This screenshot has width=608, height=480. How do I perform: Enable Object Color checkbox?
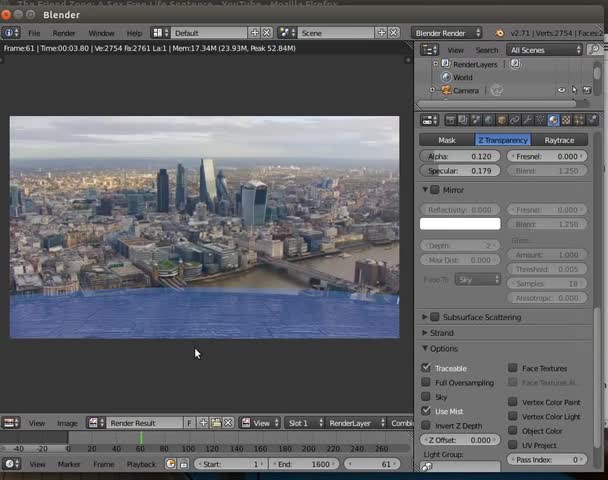coord(513,430)
